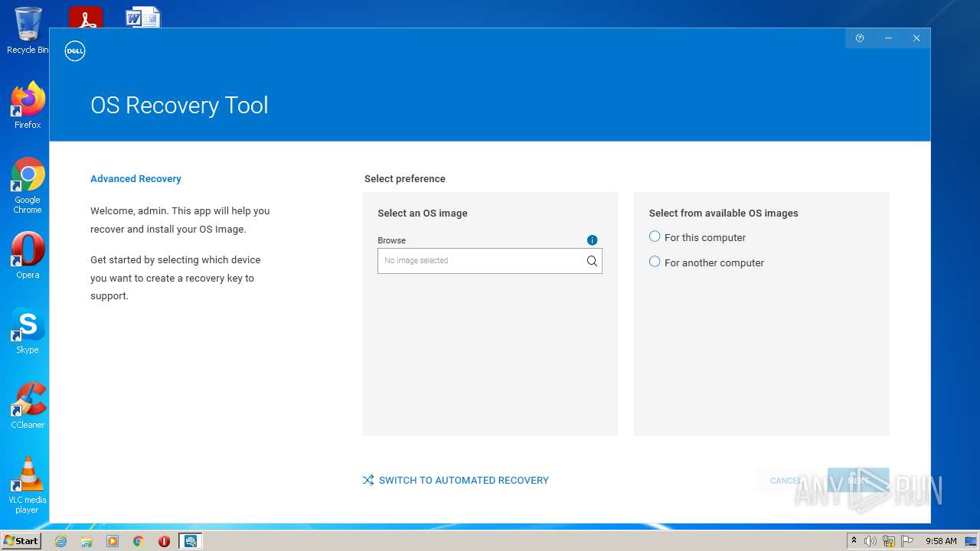This screenshot has height=551, width=980.
Task: Click the volume speaker tray icon
Action: pyautogui.click(x=871, y=541)
